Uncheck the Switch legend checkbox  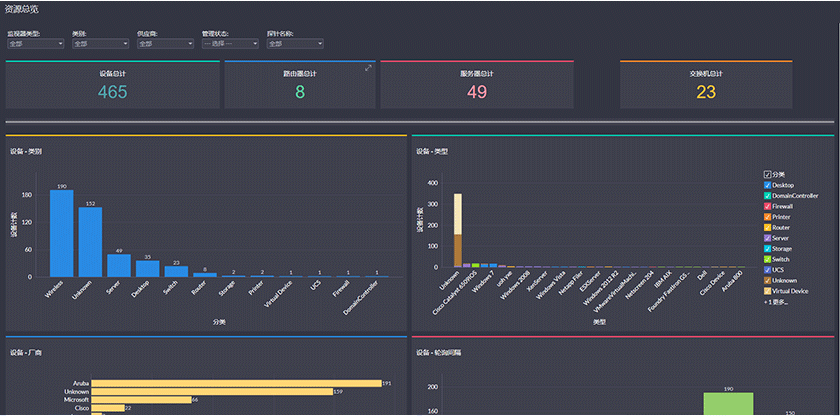point(767,259)
